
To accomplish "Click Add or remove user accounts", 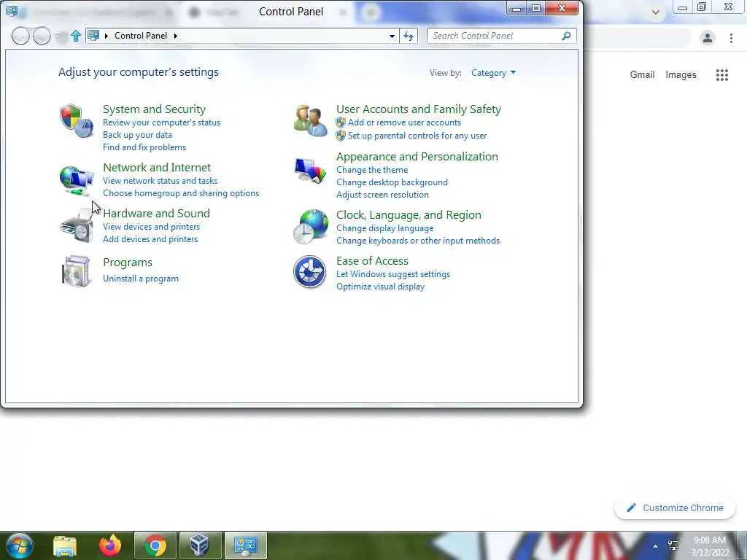I will click(404, 122).
